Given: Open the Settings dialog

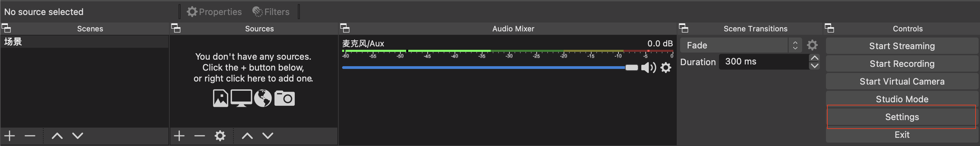Looking at the screenshot, I should (902, 117).
